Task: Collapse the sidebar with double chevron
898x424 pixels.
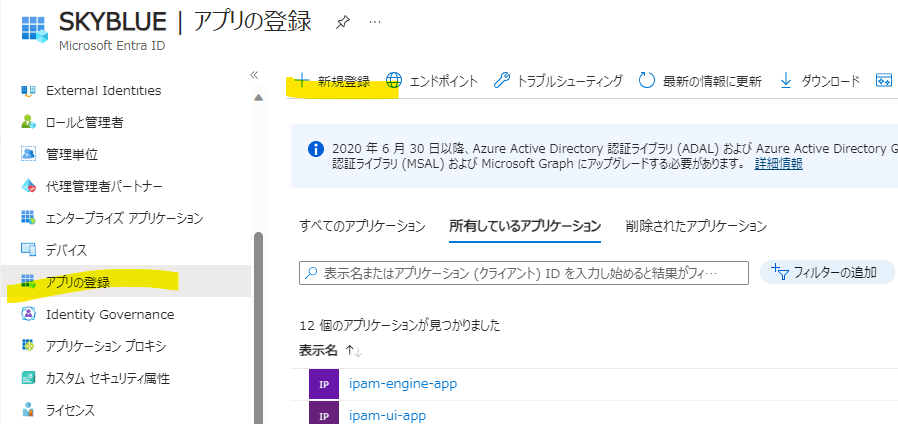Action: coord(254,75)
